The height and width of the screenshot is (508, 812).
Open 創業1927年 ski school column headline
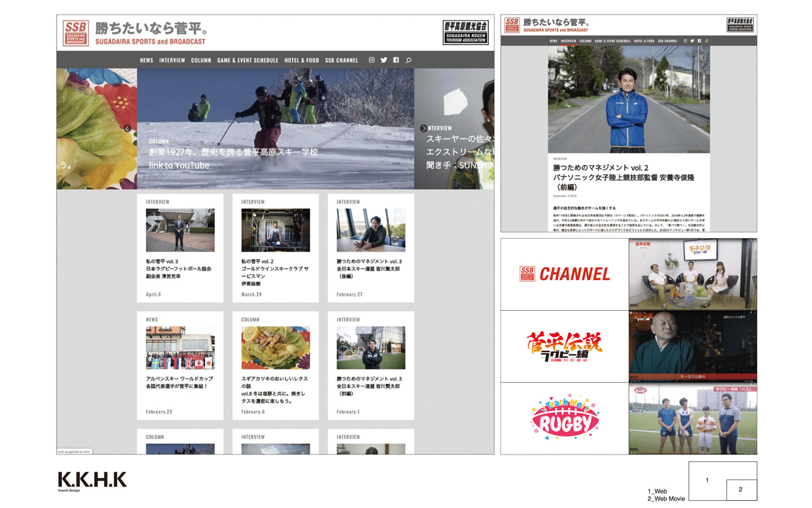tap(233, 152)
